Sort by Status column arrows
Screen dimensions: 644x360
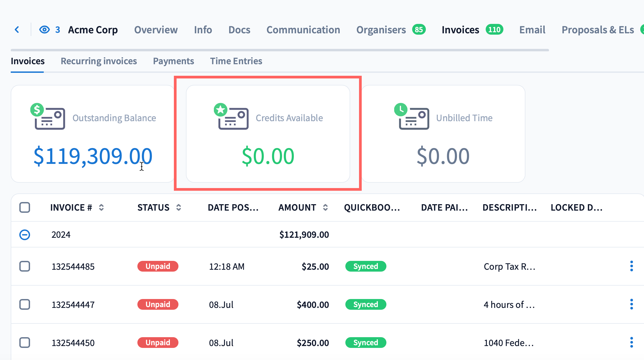click(178, 207)
